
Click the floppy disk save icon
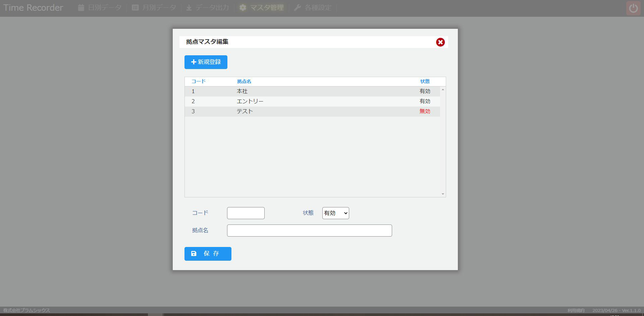click(194, 254)
